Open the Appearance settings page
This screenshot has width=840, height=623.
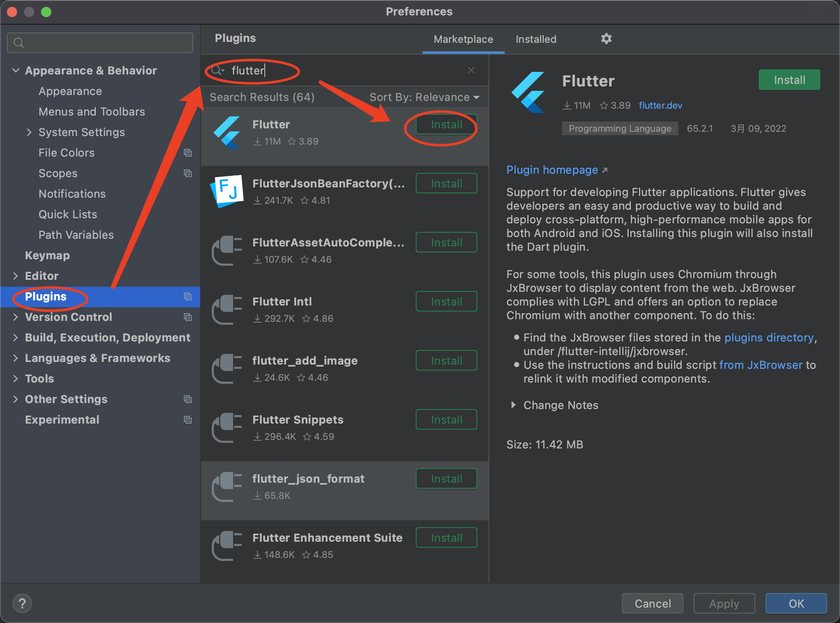[x=70, y=91]
